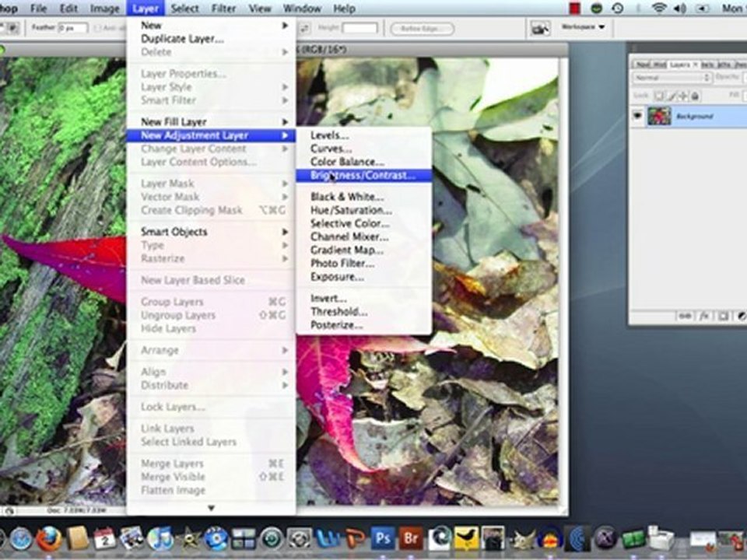Open the Normal blend mode dropdown
The width and height of the screenshot is (747, 560).
(x=672, y=77)
